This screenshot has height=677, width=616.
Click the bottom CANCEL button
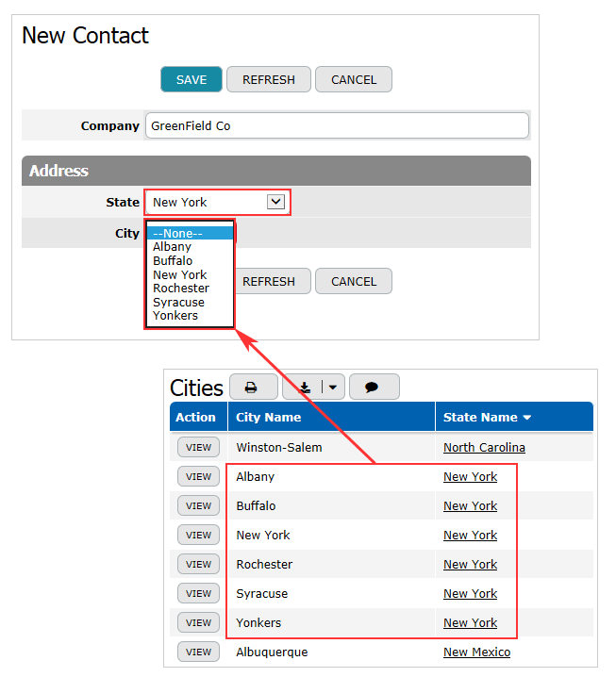[354, 282]
